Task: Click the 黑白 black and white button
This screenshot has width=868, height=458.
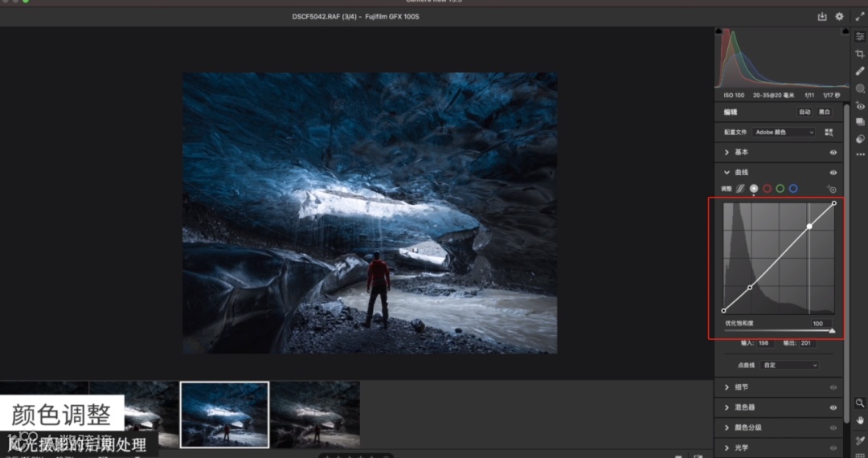Action: (825, 112)
